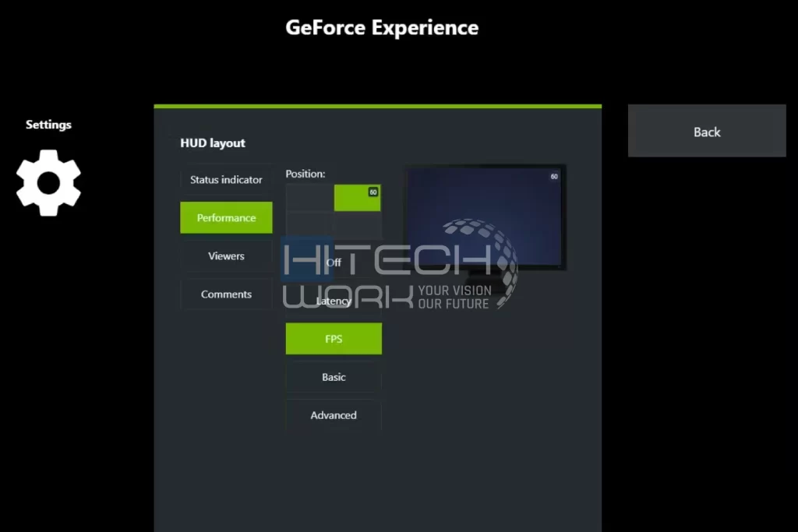Screen dimensions: 798x532
Task: Set position to bottom-right quadrant
Action: [x=357, y=225]
